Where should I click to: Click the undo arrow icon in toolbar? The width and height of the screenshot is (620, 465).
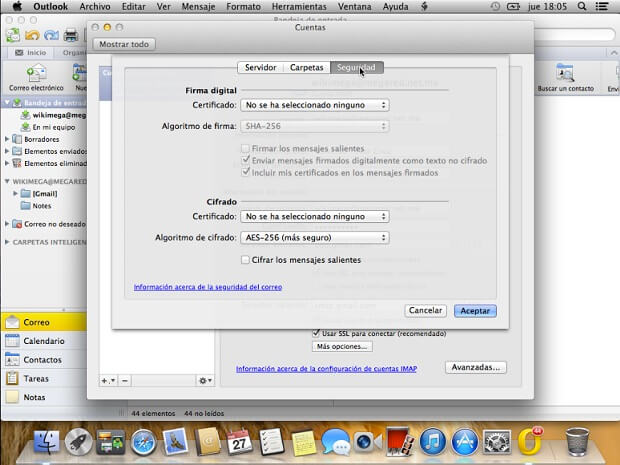coord(32,36)
